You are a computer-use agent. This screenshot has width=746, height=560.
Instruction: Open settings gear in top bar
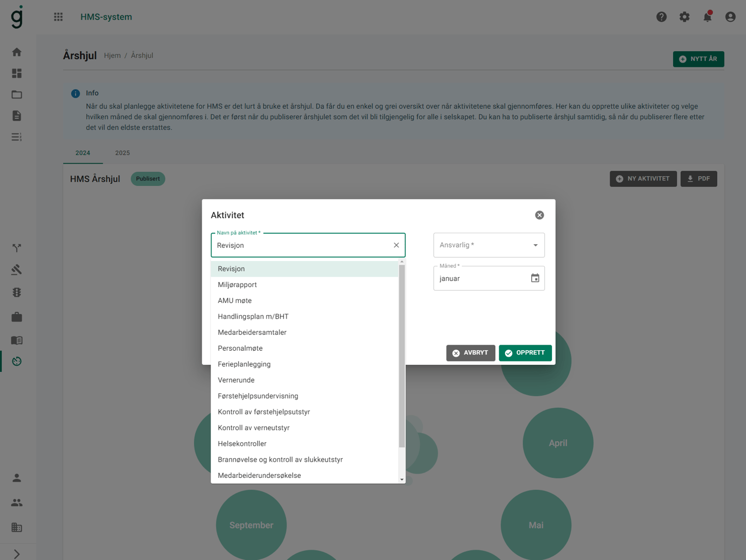684,17
